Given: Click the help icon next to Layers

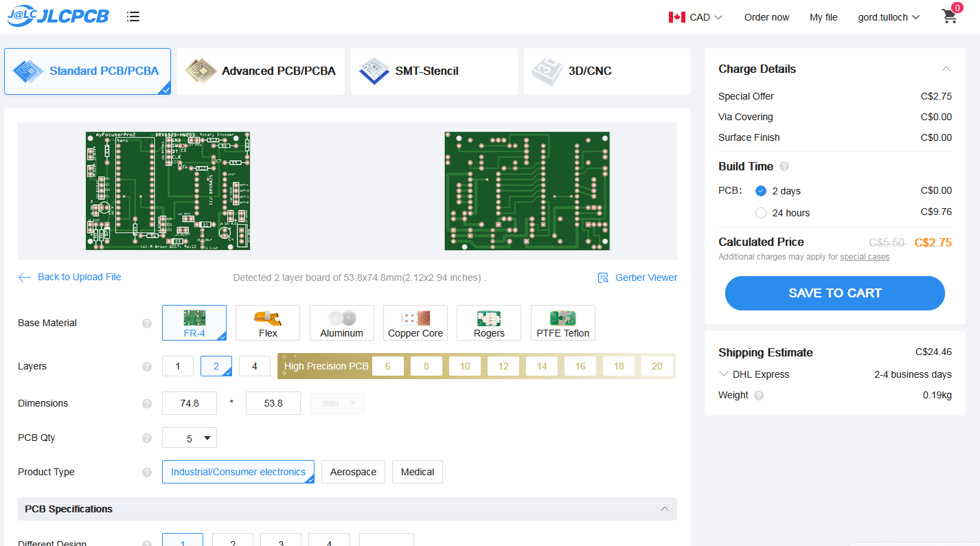Looking at the screenshot, I should (x=147, y=367).
